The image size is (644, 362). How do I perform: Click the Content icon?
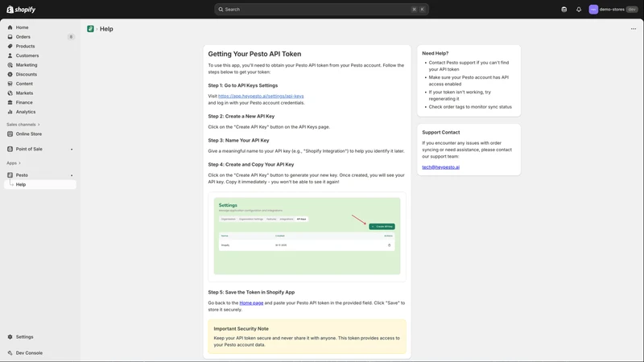[10, 84]
